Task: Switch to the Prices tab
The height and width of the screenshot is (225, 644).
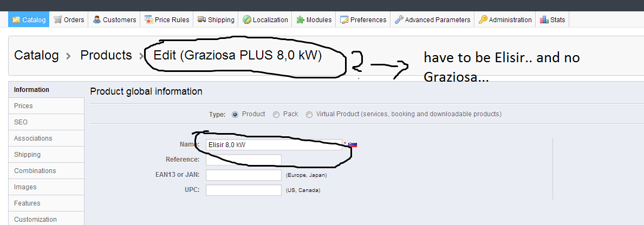Action: [46, 105]
